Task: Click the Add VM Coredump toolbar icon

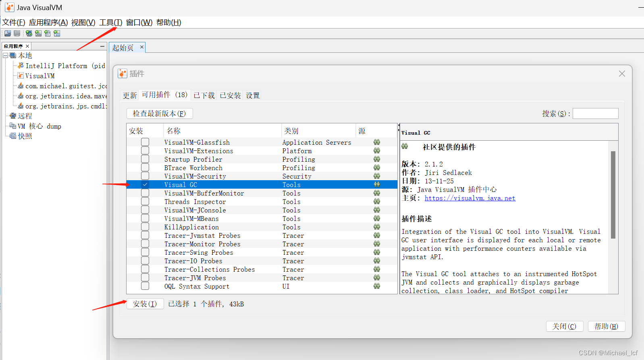Action: [48, 33]
